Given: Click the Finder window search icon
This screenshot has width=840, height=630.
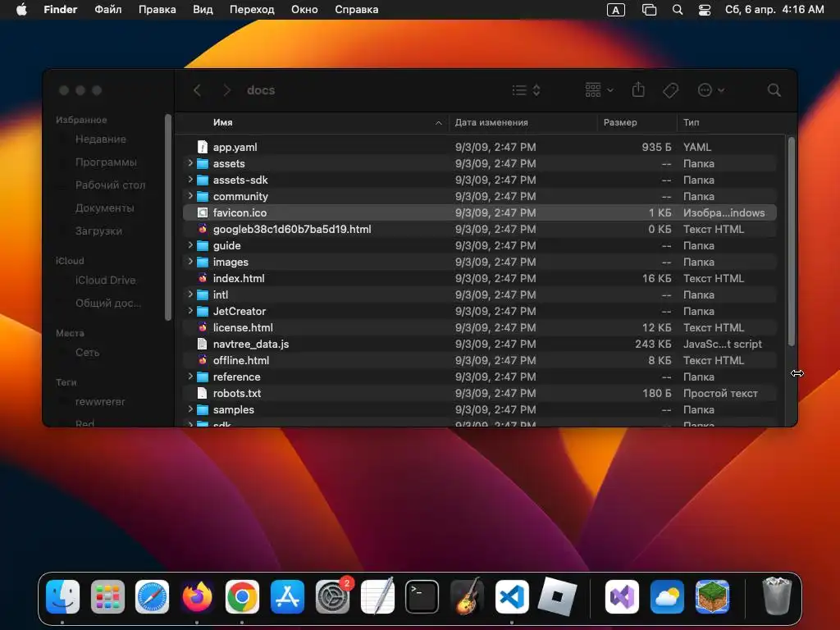Looking at the screenshot, I should pos(774,90).
